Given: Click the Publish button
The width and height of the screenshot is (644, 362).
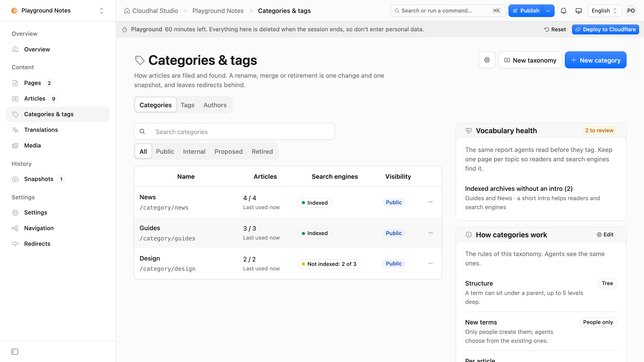Looking at the screenshot, I should click(x=525, y=11).
